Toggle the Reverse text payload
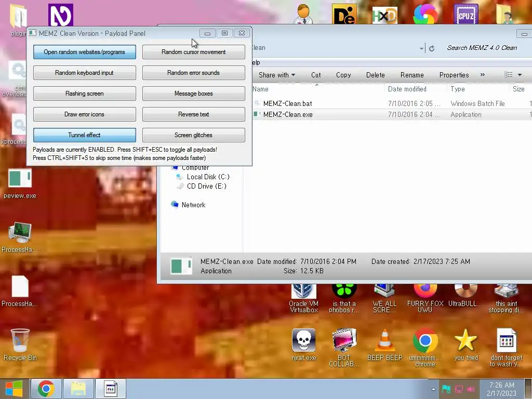 click(x=193, y=114)
